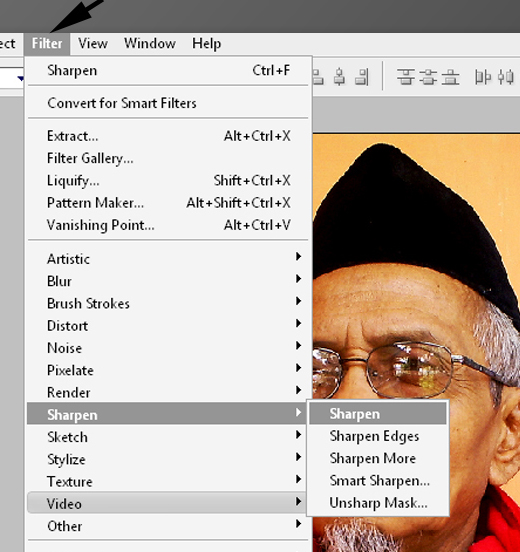Click highlighted Sharpen category row with arrow
Image resolution: width=520 pixels, height=552 pixels.
(167, 414)
